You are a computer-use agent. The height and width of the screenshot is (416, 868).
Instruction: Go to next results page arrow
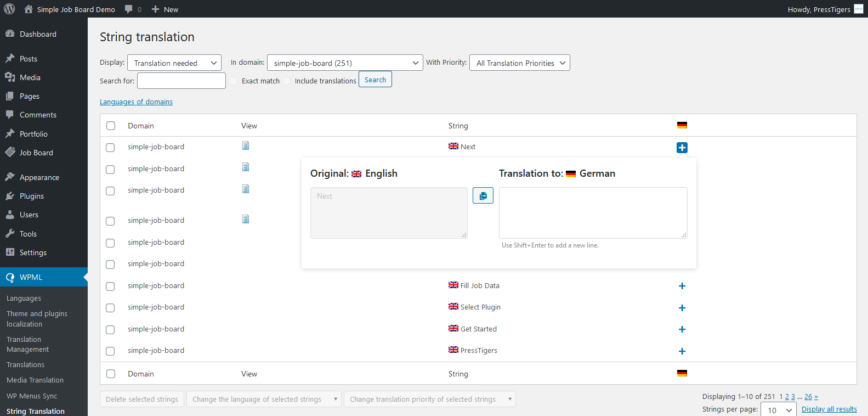(x=816, y=397)
